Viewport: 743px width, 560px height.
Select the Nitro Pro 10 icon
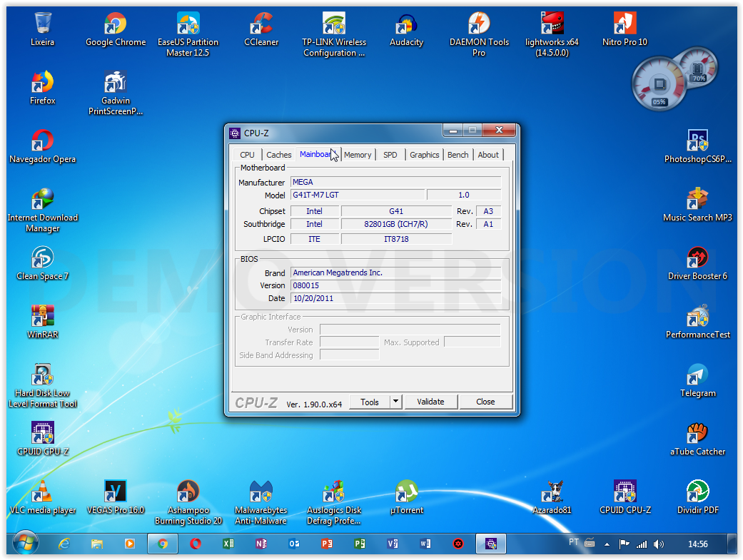pyautogui.click(x=625, y=29)
